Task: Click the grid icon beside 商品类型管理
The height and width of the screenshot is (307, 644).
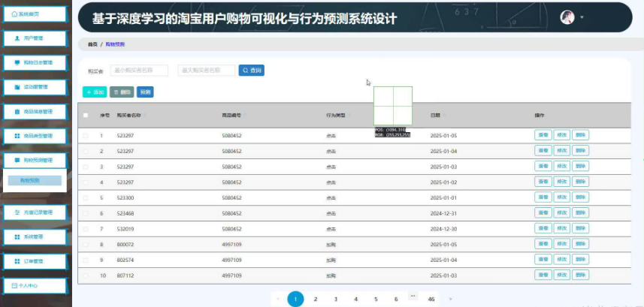Action: (17, 136)
